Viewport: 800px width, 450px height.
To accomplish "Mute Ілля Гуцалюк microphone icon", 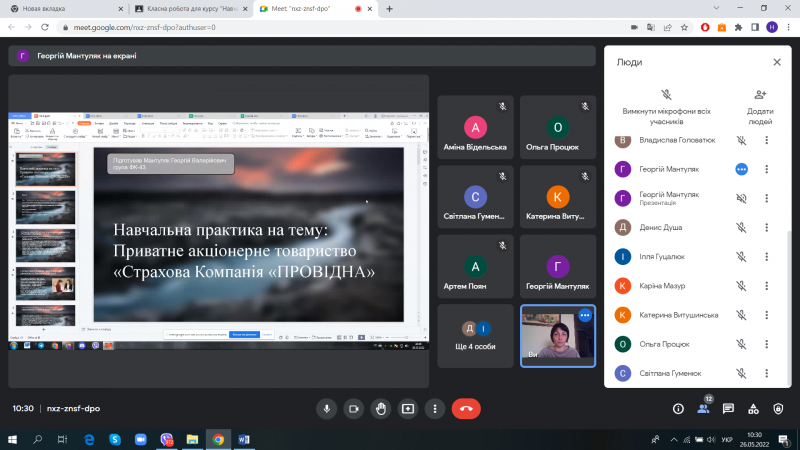I will (741, 257).
